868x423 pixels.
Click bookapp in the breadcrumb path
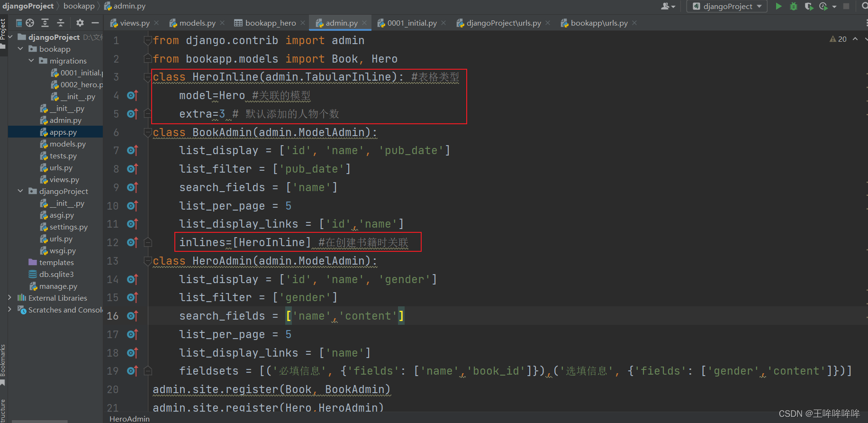79,6
